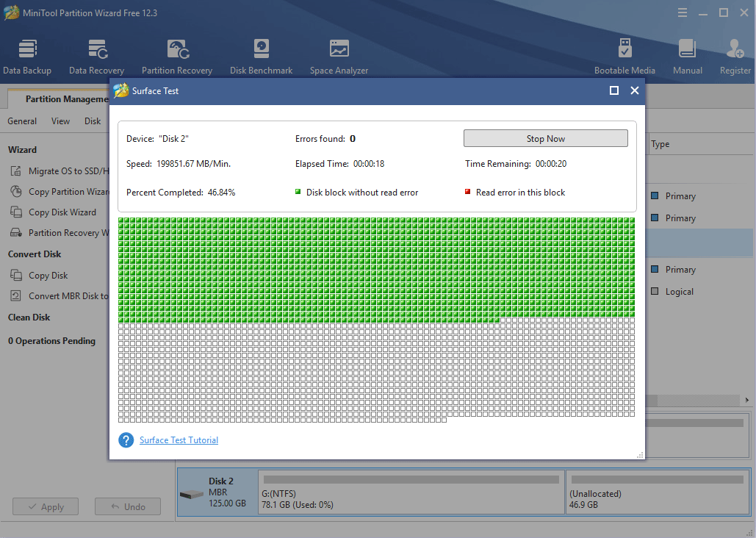Open the Data Backup tool
756x538 pixels.
[x=27, y=57]
